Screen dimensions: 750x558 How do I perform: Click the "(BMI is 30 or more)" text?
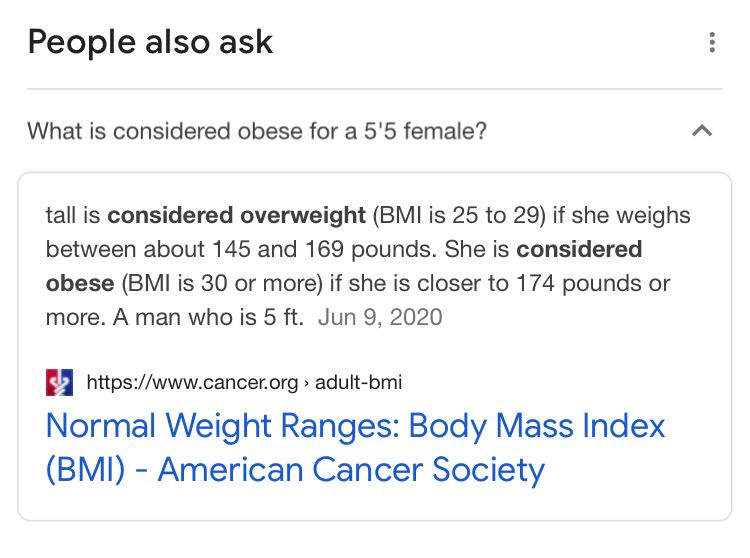pos(222,284)
